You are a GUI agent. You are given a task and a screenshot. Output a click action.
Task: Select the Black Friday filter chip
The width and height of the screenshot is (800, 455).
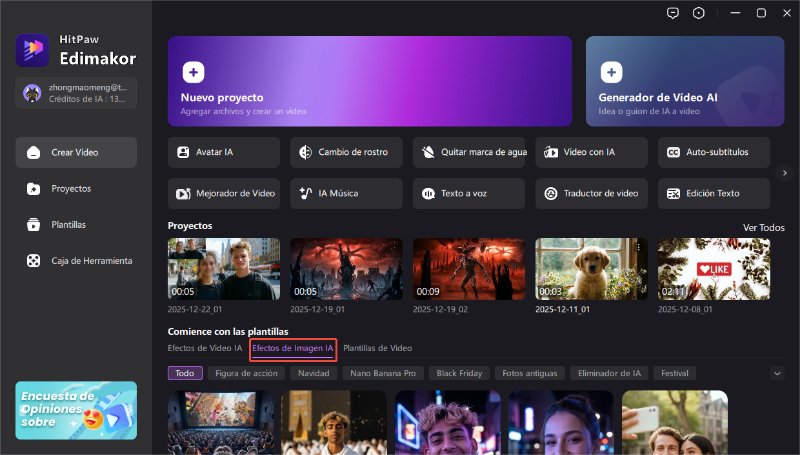(459, 373)
